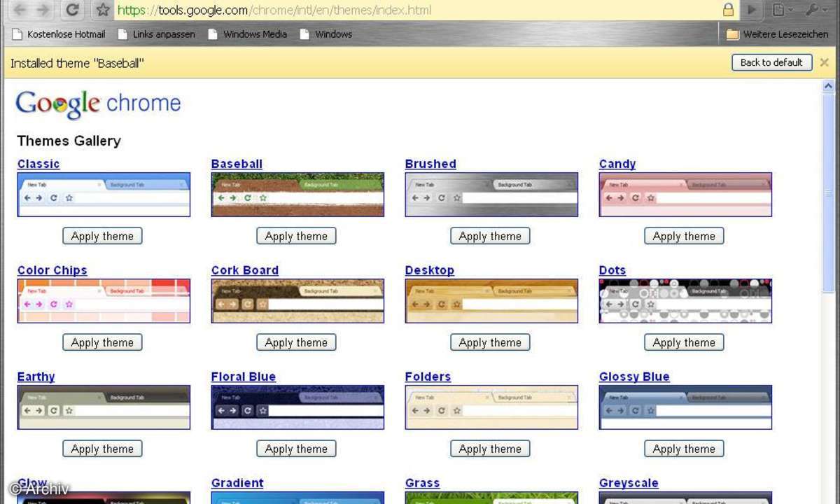Go back with the browser back arrow

[x=20, y=10]
